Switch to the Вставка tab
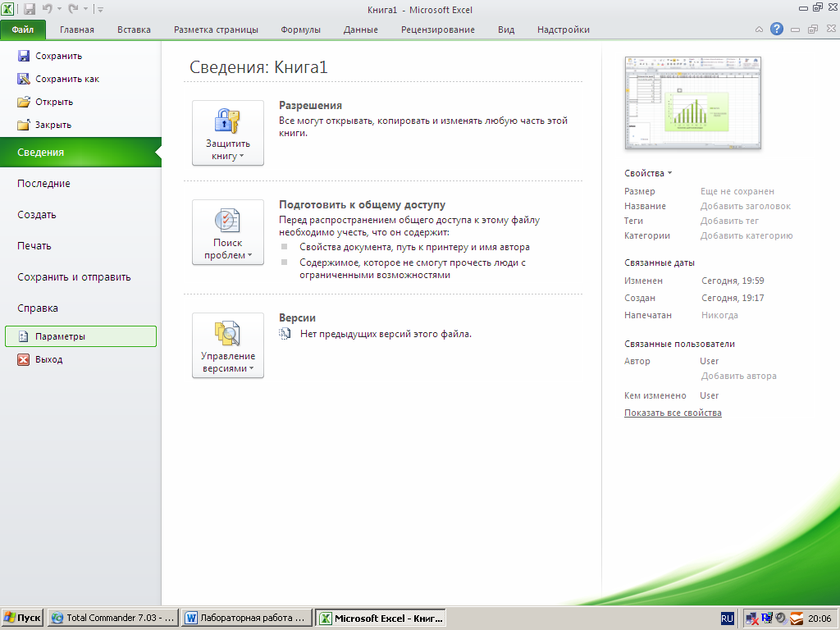The width and height of the screenshot is (840, 630). (134, 30)
